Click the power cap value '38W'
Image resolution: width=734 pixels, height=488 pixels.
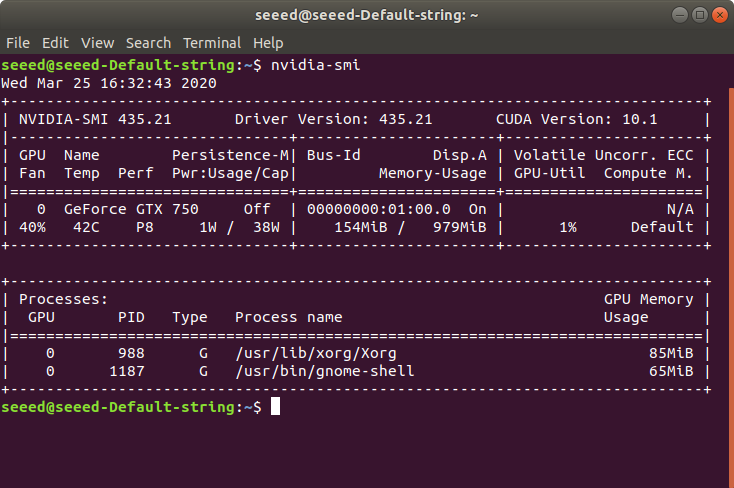(266, 228)
